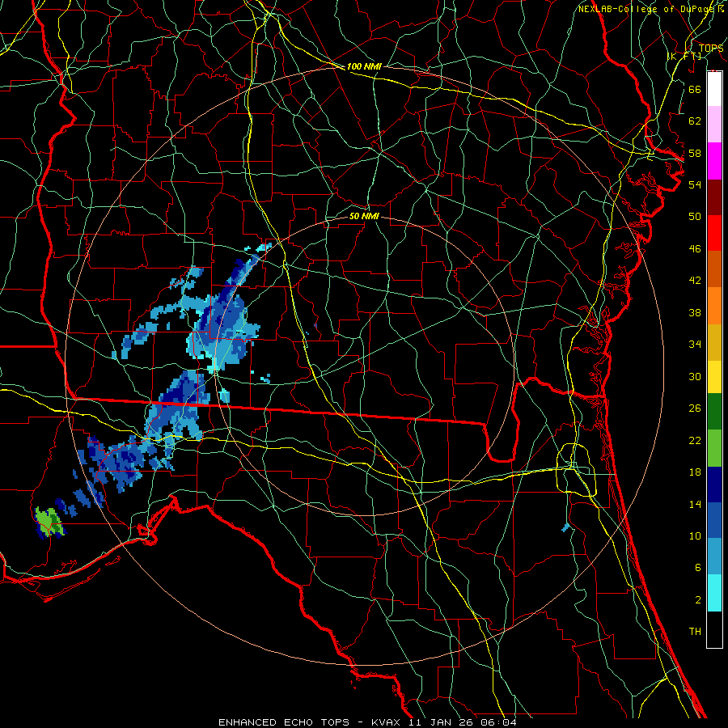Click the '26' legend value label
The width and height of the screenshot is (728, 728).
tap(695, 408)
